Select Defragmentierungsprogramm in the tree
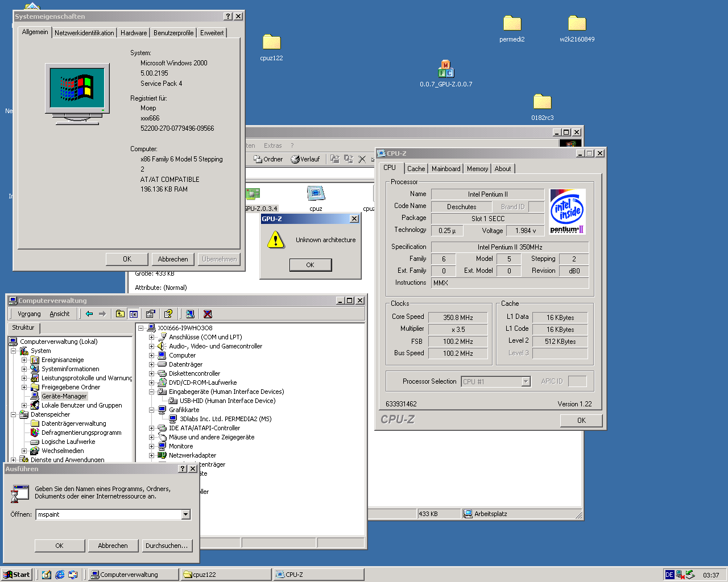The image size is (728, 582). click(x=81, y=433)
